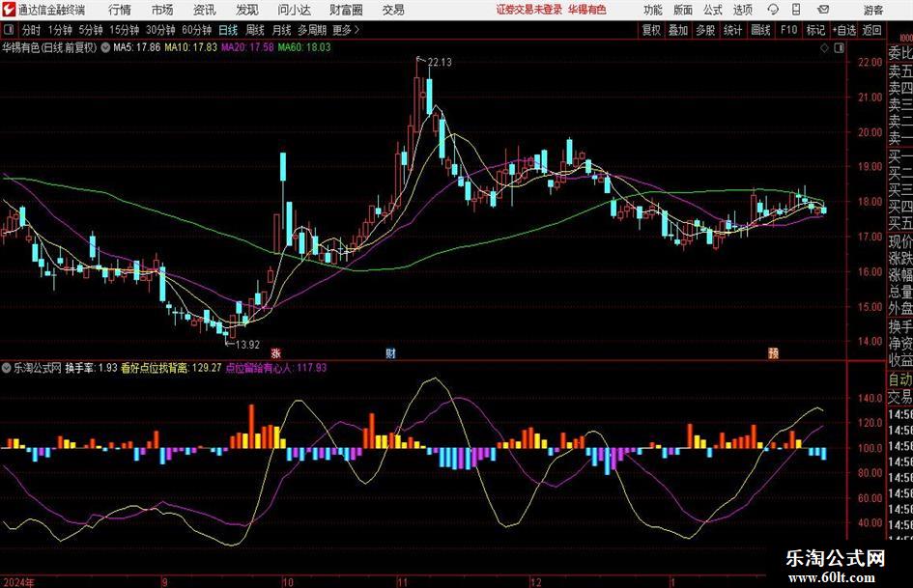This screenshot has width=913, height=588.
Task: Switch to the 月线 monthly period
Action: [x=282, y=30]
